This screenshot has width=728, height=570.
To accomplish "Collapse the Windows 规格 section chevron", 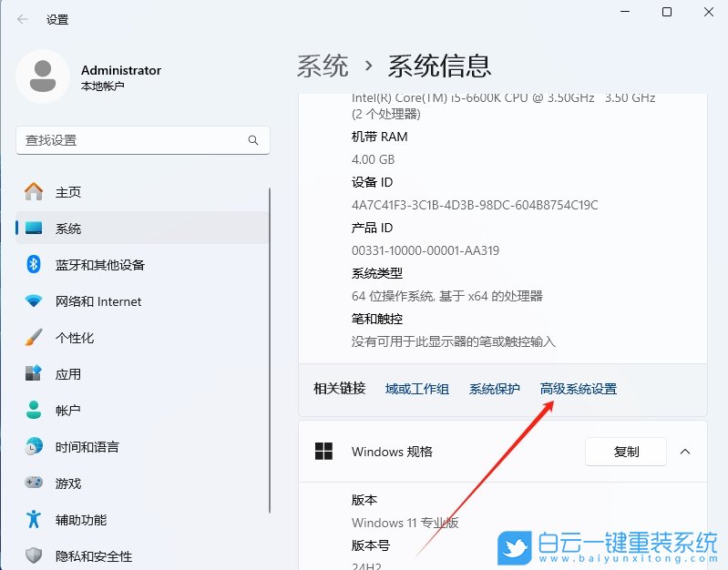I will point(685,451).
